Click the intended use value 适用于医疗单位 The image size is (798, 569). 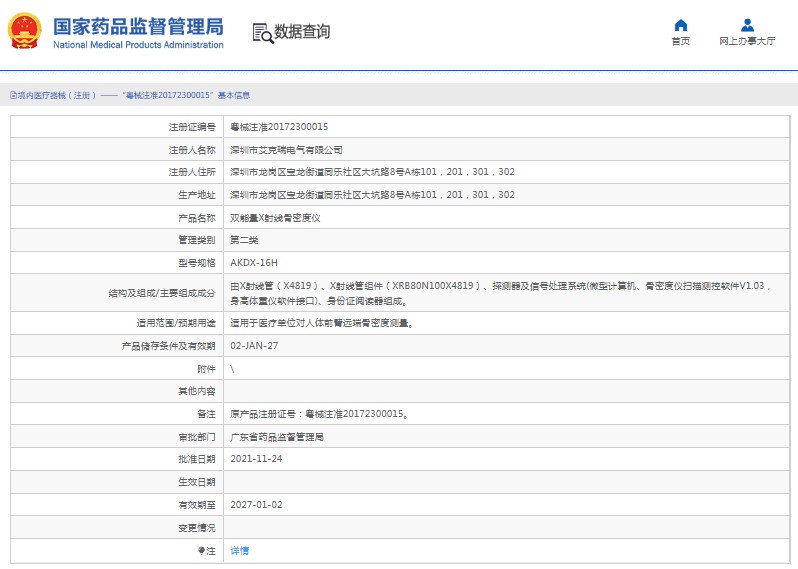pyautogui.click(x=321, y=323)
